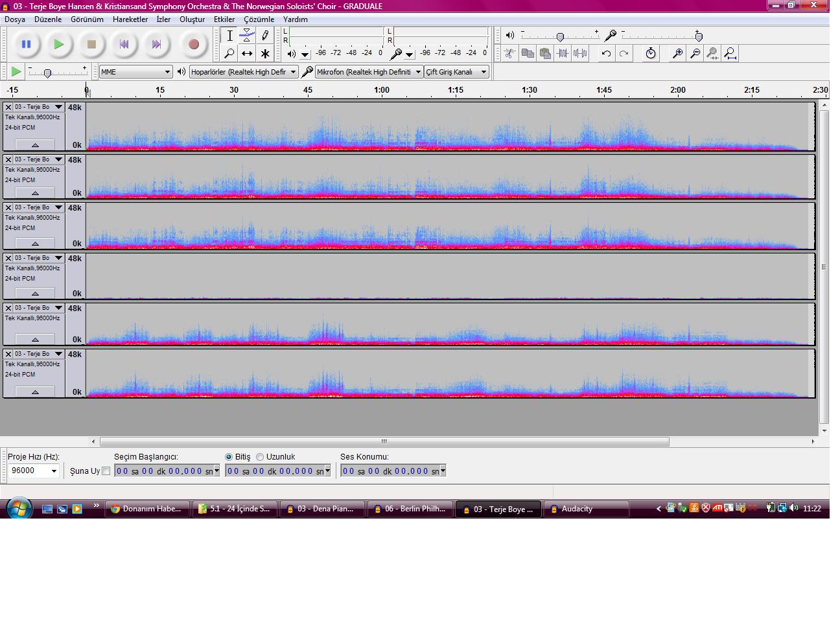Click the horizontal scrollbar under the tracks
This screenshot has height=630, width=840.
[x=384, y=441]
